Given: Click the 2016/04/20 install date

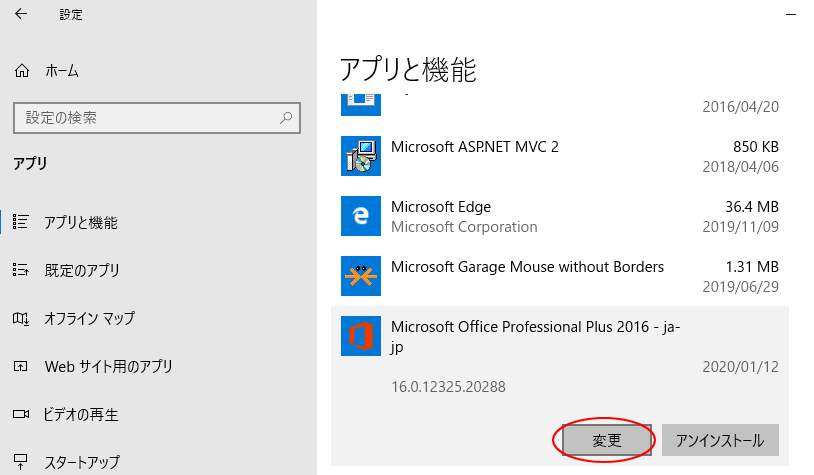Looking at the screenshot, I should pos(740,107).
